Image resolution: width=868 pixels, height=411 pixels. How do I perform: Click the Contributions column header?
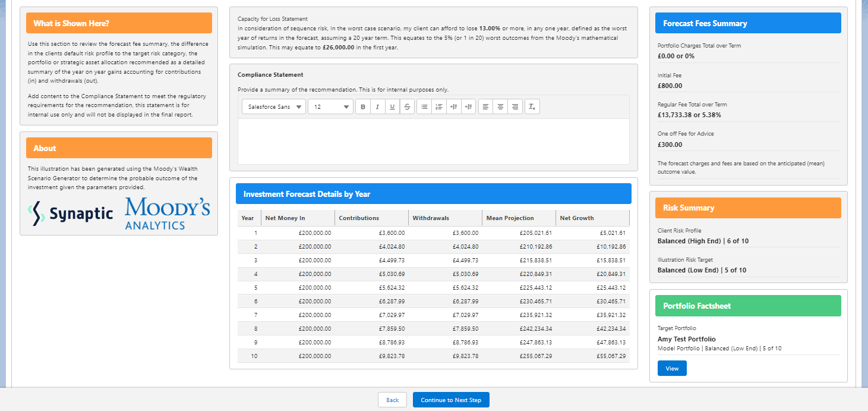pyautogui.click(x=371, y=218)
